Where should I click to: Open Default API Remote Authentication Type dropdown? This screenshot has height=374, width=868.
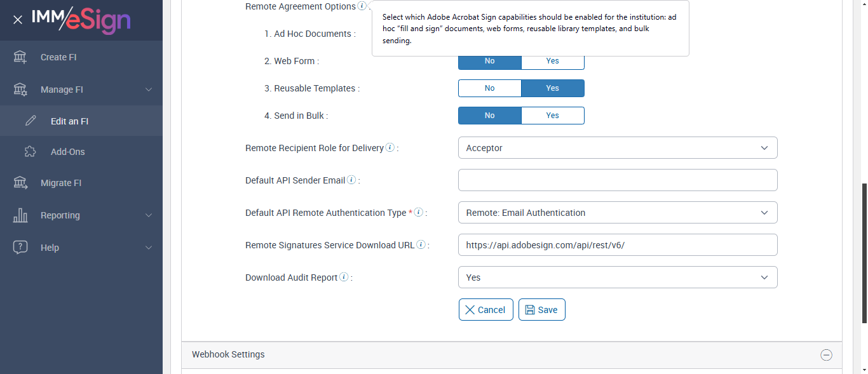[617, 213]
